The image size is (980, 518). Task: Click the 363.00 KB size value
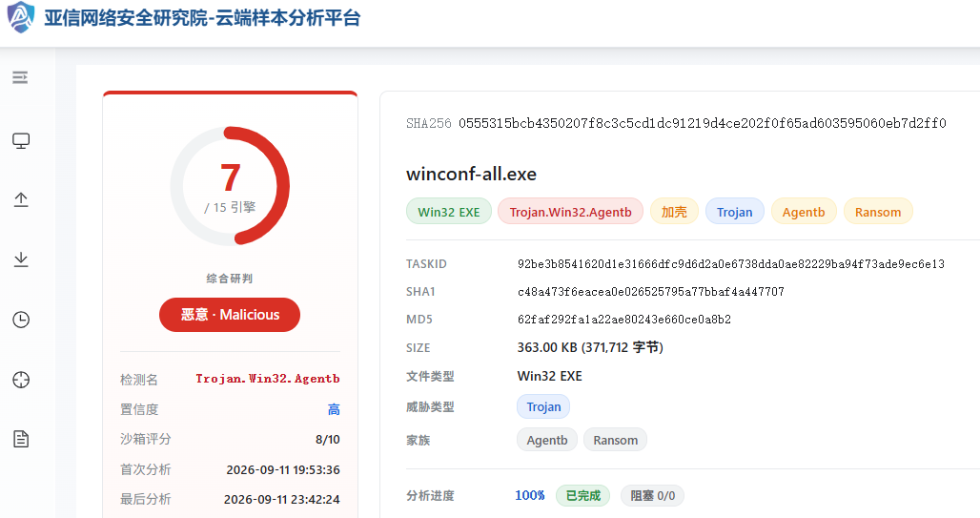(x=590, y=347)
